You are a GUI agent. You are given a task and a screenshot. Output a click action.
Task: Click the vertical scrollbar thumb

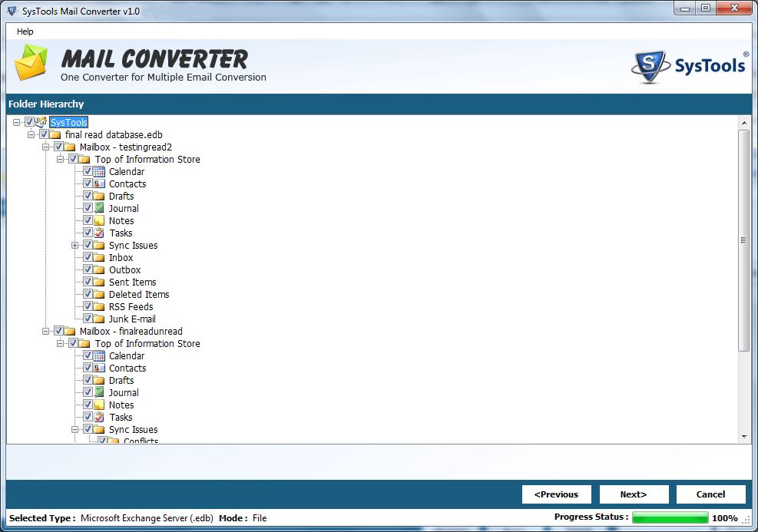pyautogui.click(x=743, y=240)
